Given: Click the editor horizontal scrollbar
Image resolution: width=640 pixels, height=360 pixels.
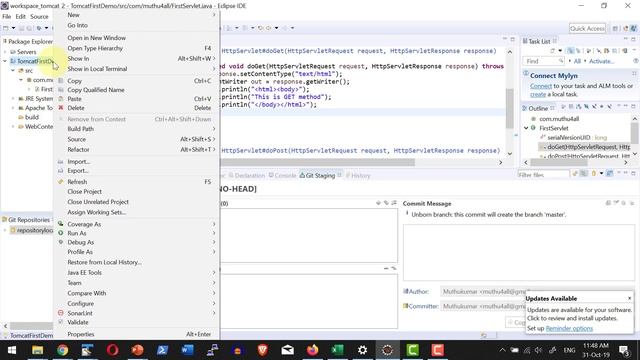Looking at the screenshot, I should pyautogui.click(x=318, y=162).
